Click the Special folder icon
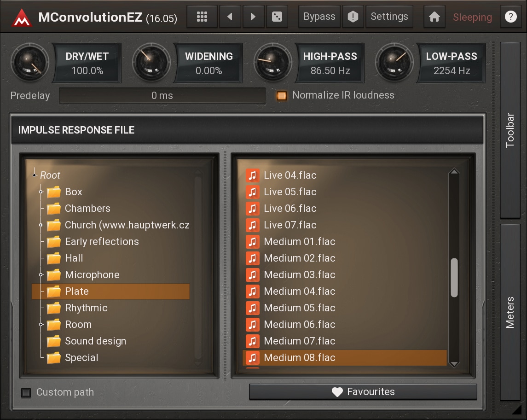This screenshot has width=527, height=420. tap(54, 358)
